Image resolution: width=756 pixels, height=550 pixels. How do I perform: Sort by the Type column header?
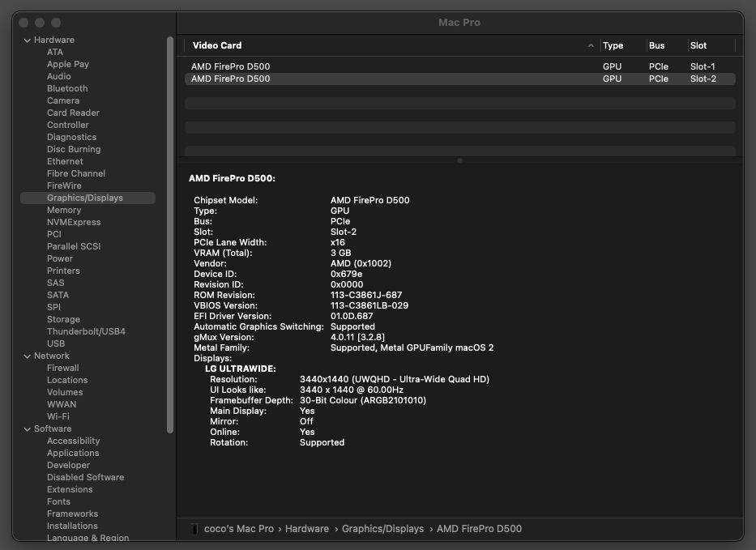613,46
